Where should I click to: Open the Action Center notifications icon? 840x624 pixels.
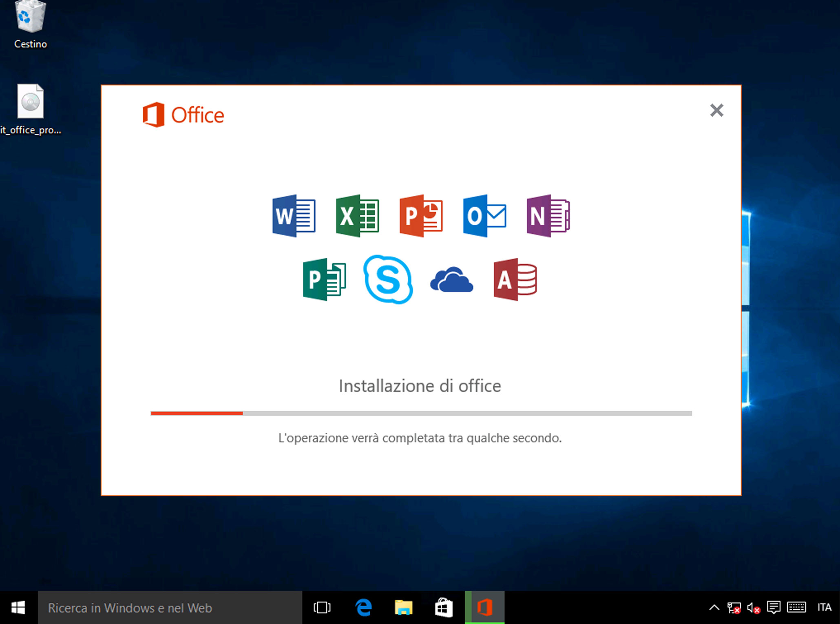click(774, 608)
